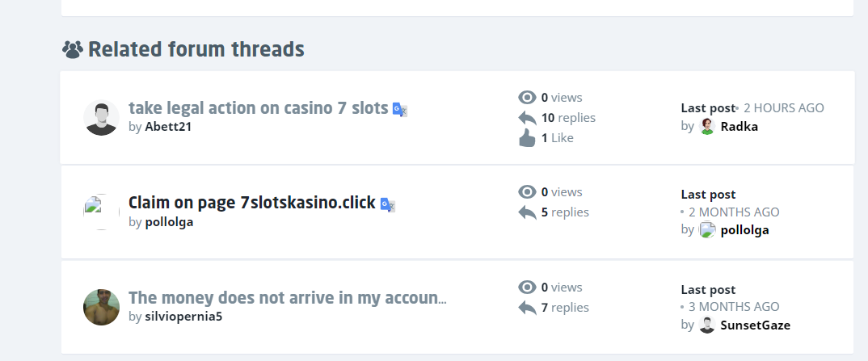Click SunsetGaze's small avatar icon
This screenshot has width=868, height=361.
(x=707, y=325)
